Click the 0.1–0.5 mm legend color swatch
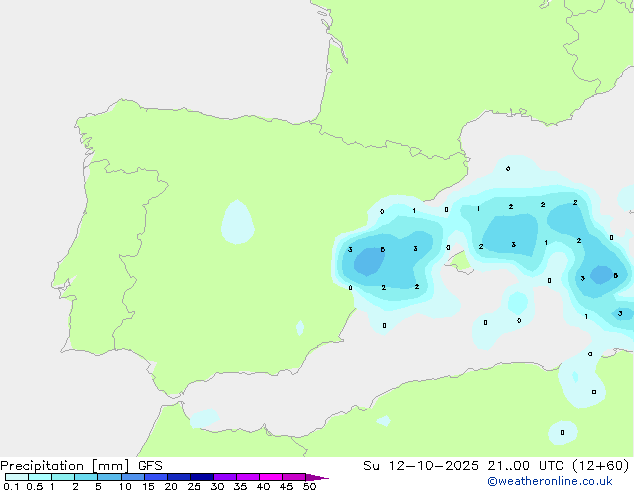The image size is (634, 490). point(17,477)
